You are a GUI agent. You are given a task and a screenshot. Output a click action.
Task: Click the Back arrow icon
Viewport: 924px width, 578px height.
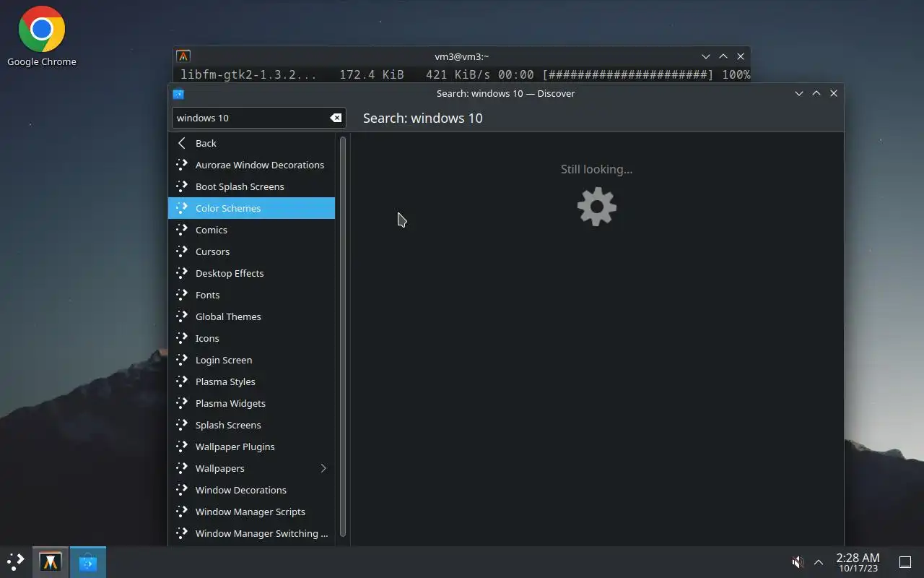(x=182, y=143)
